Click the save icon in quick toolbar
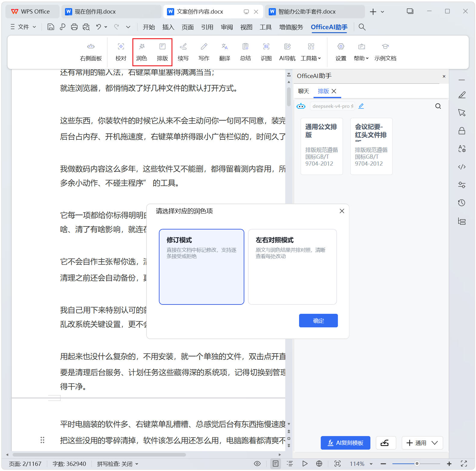The image size is (476, 471). pyautogui.click(x=51, y=27)
